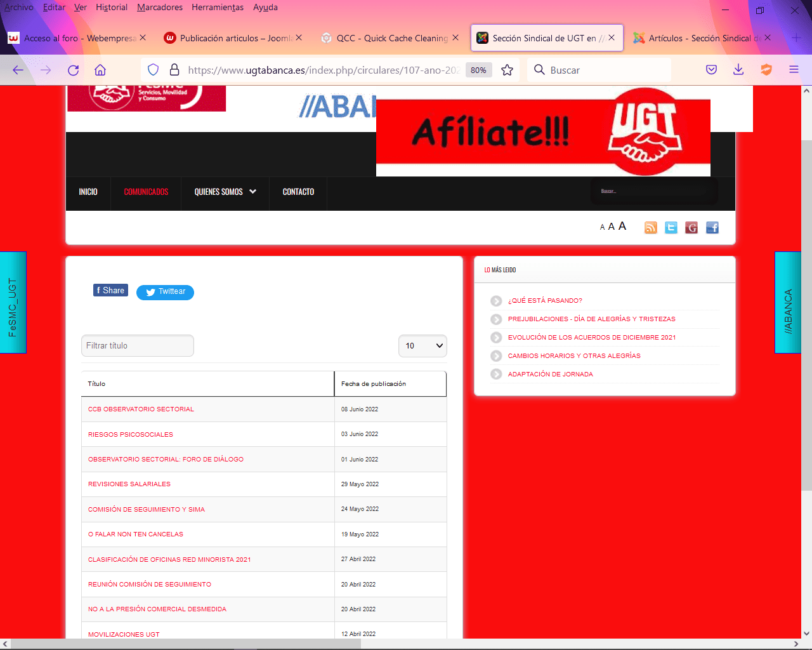
Task: Sort by Fecha de publicación column
Action: coord(374,384)
